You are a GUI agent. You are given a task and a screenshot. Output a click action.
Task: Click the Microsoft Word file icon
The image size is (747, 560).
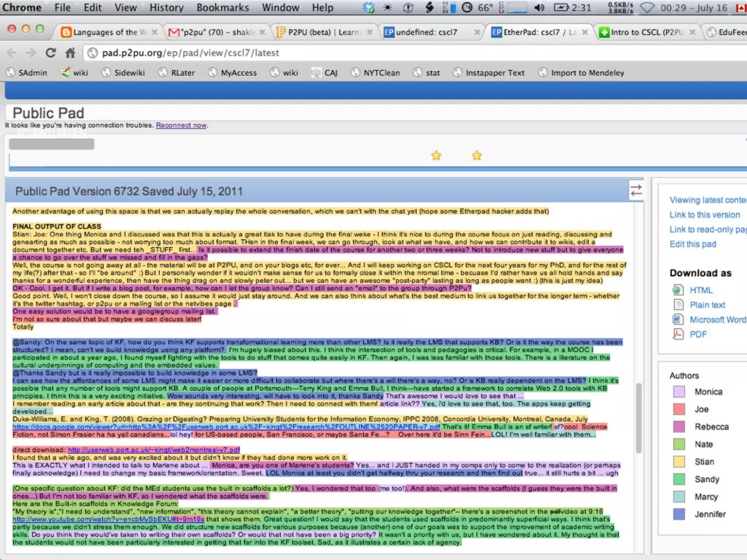click(678, 320)
